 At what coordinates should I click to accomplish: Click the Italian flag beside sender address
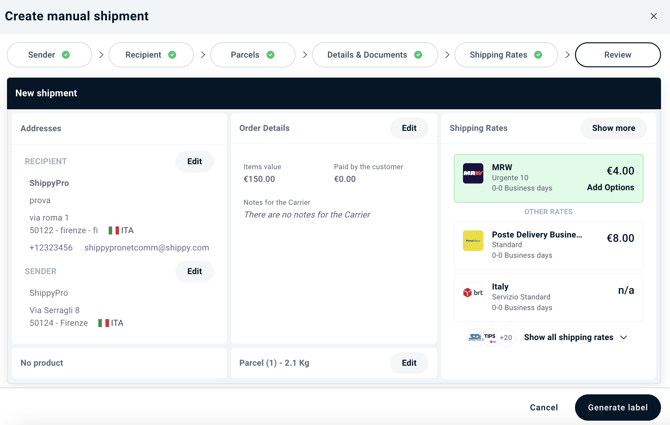click(x=104, y=323)
